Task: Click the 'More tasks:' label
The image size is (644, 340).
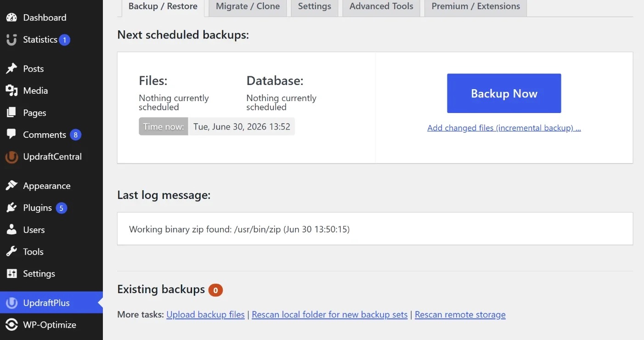Action: [141, 315]
